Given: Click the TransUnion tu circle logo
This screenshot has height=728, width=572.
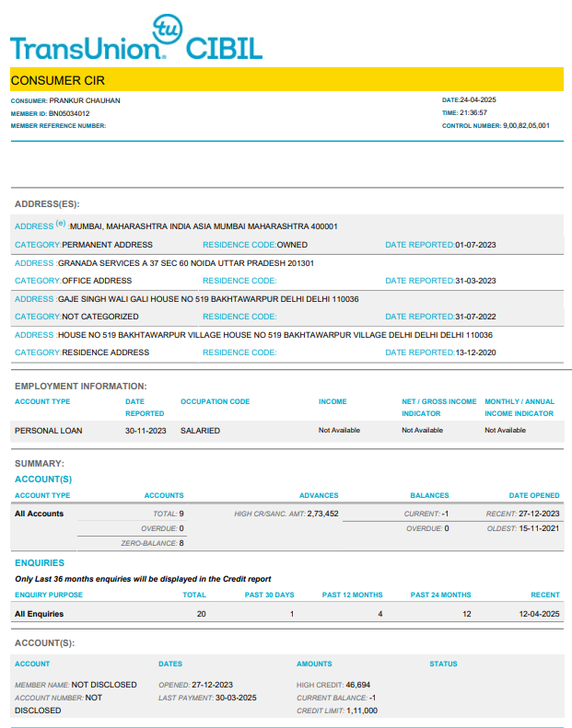Looking at the screenshot, I should coord(168,28).
